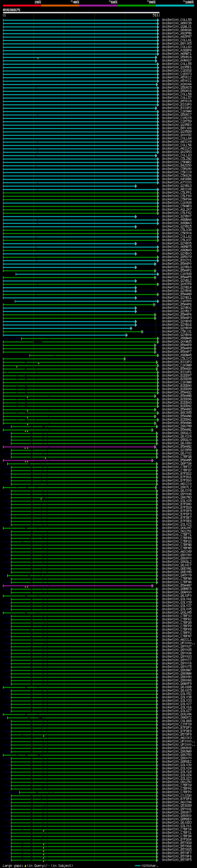Open hit UniRef100_A8HX38
Image resolution: width=197 pixels, height=868 pixels.
pyautogui.click(x=176, y=23)
